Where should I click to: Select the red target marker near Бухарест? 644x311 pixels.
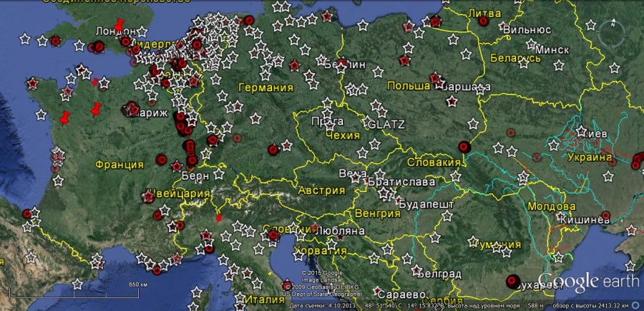click(512, 282)
